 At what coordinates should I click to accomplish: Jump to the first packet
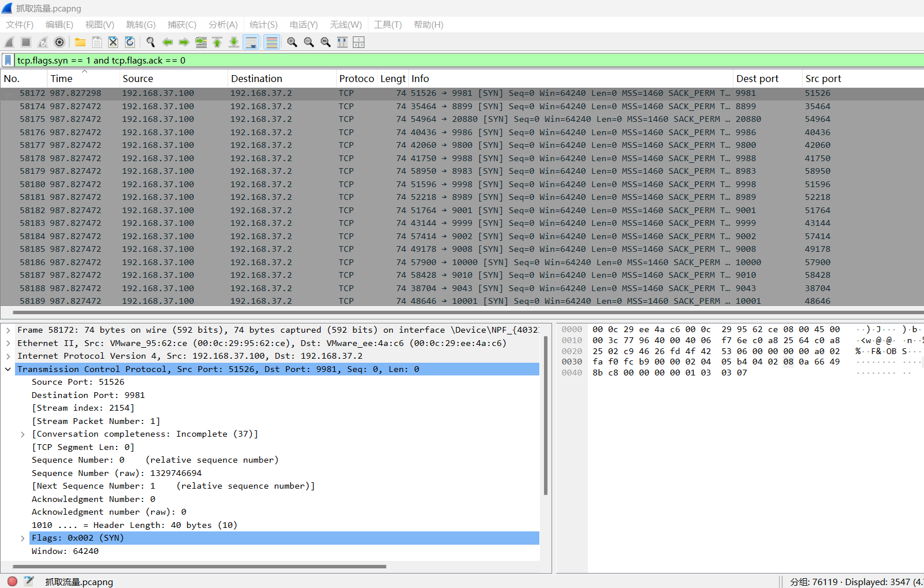click(217, 42)
